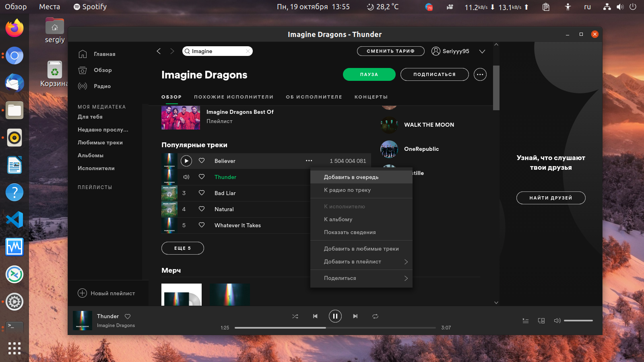Open the play queue
This screenshot has width=644, height=362.
point(525,321)
